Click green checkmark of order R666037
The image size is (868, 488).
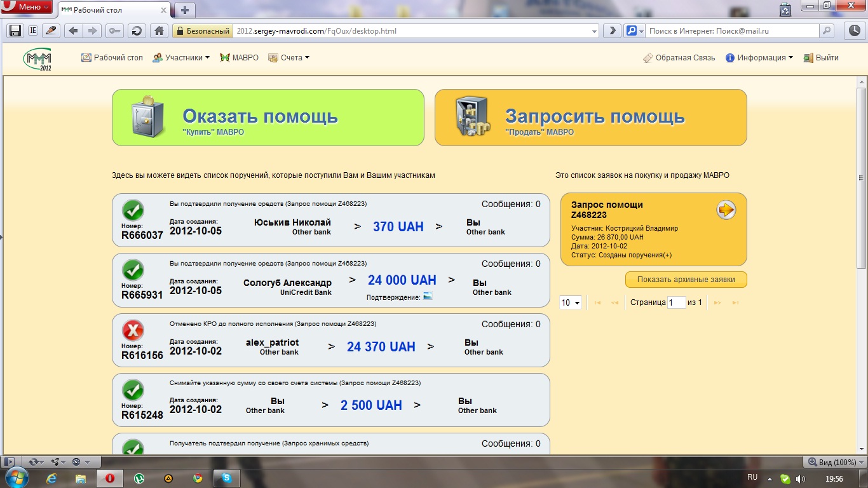133,210
